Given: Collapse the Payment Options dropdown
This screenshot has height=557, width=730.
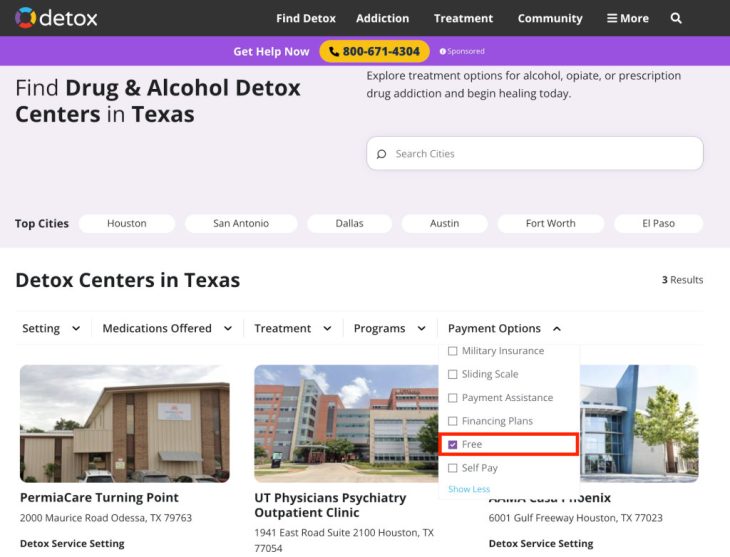Looking at the screenshot, I should [504, 328].
